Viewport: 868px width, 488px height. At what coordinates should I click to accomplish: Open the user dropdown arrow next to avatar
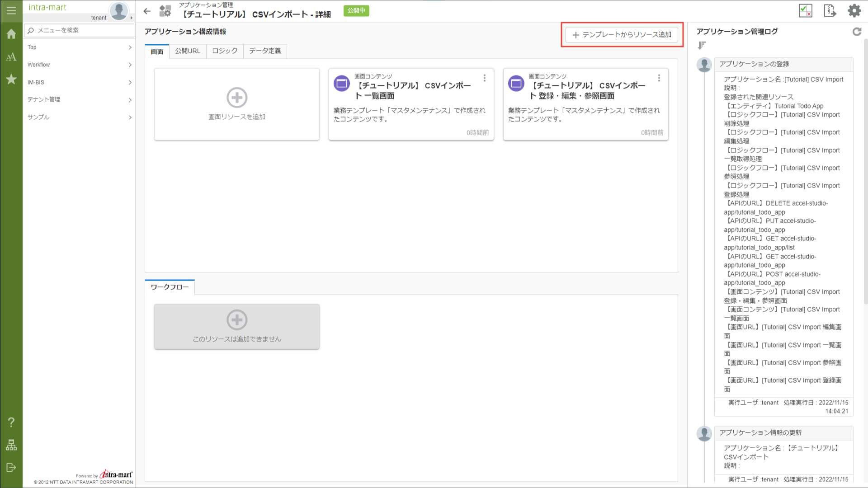(132, 18)
